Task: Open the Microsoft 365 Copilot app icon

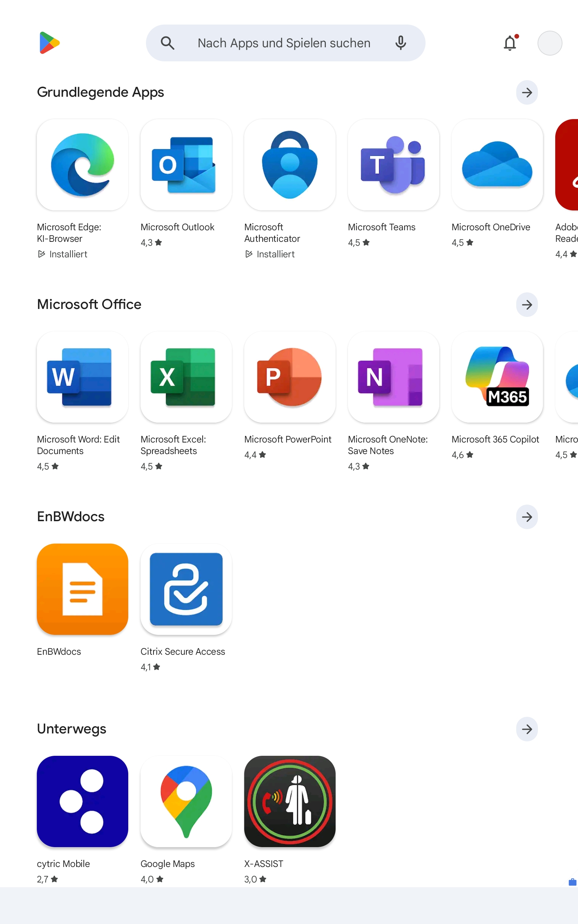Action: coord(497,377)
